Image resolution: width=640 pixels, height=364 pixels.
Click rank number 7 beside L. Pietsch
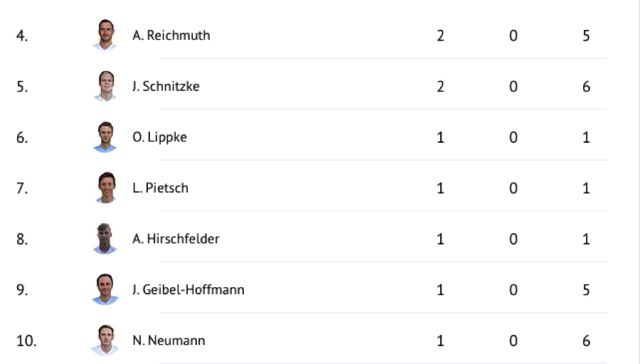(x=22, y=188)
